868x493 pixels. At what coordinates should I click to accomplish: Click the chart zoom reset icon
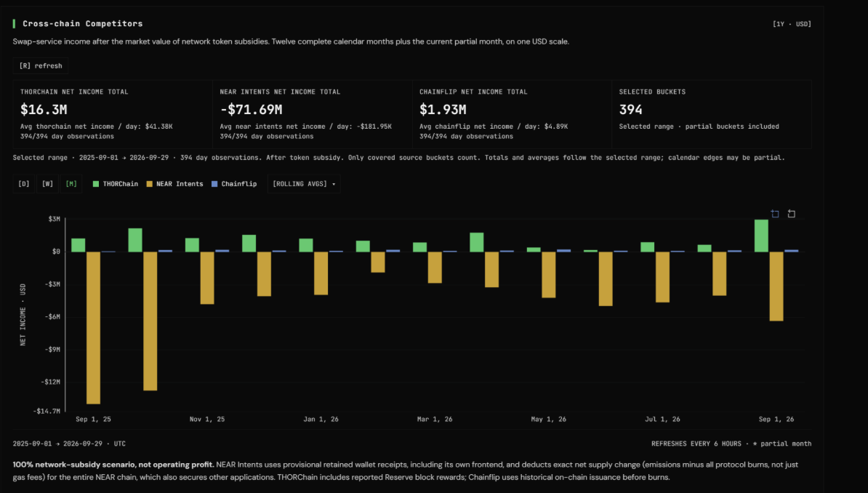pos(792,214)
